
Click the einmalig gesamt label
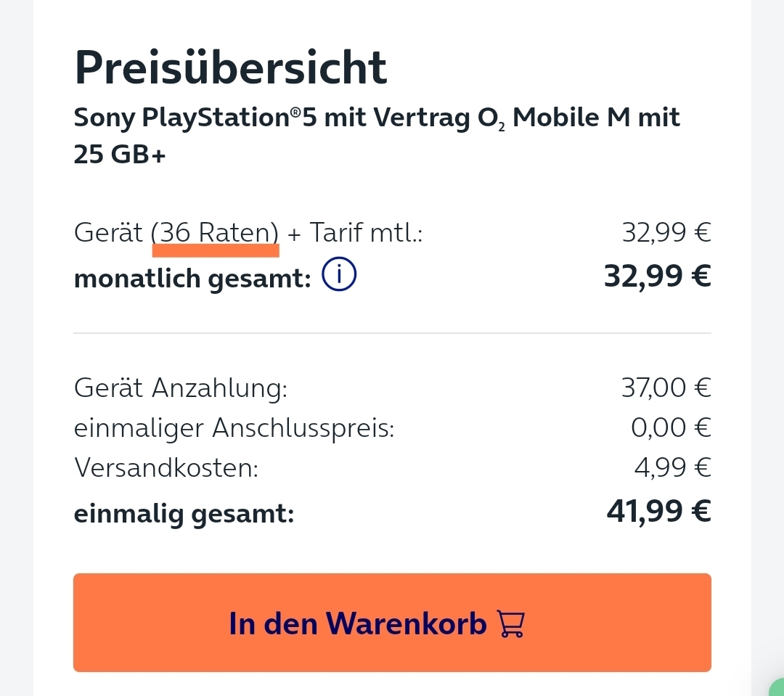click(x=184, y=514)
